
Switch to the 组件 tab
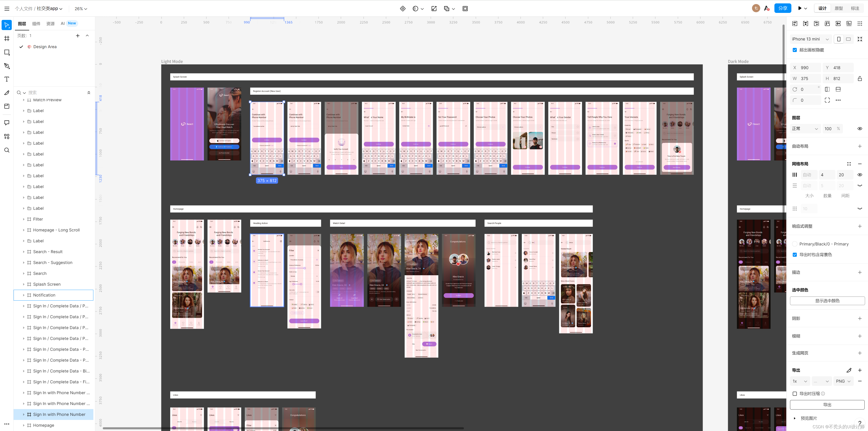(x=36, y=24)
